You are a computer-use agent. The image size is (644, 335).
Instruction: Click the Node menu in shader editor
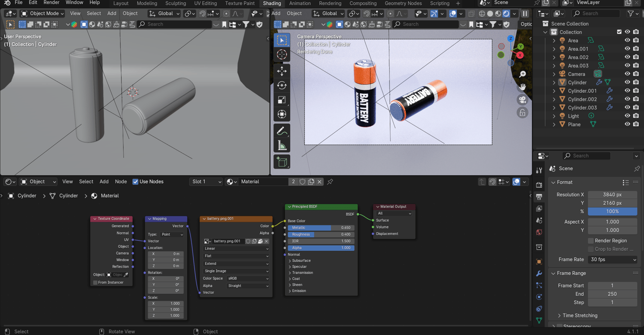click(121, 182)
